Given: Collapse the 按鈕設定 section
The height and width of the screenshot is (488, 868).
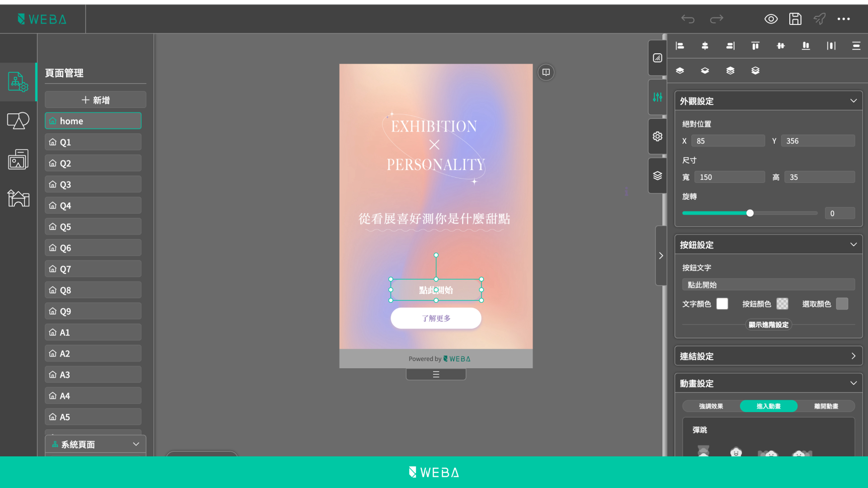Looking at the screenshot, I should (854, 244).
